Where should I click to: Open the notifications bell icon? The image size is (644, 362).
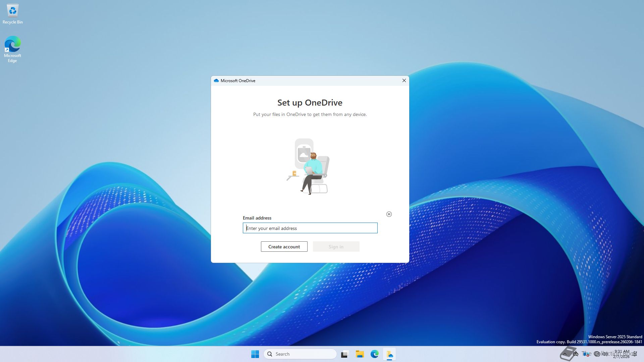[635, 354]
